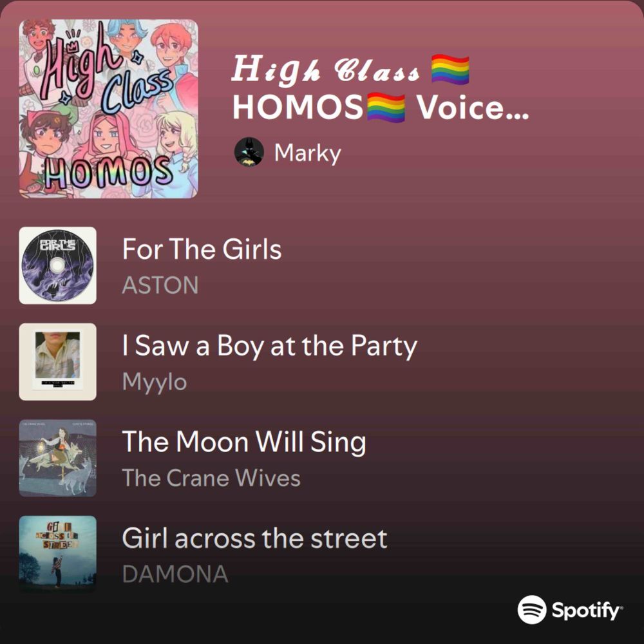The image size is (644, 644).
Task: Click the Spotify wordmark text
Action: 587,611
